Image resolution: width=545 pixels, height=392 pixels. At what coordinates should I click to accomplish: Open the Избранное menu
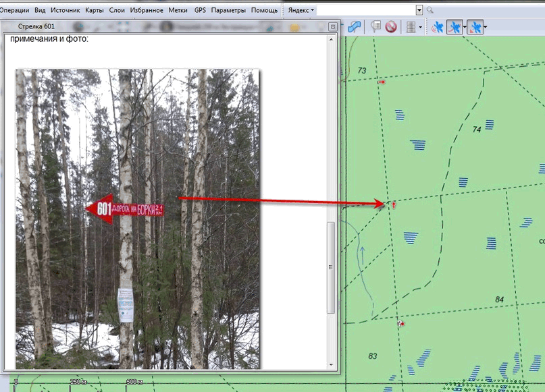148,11
